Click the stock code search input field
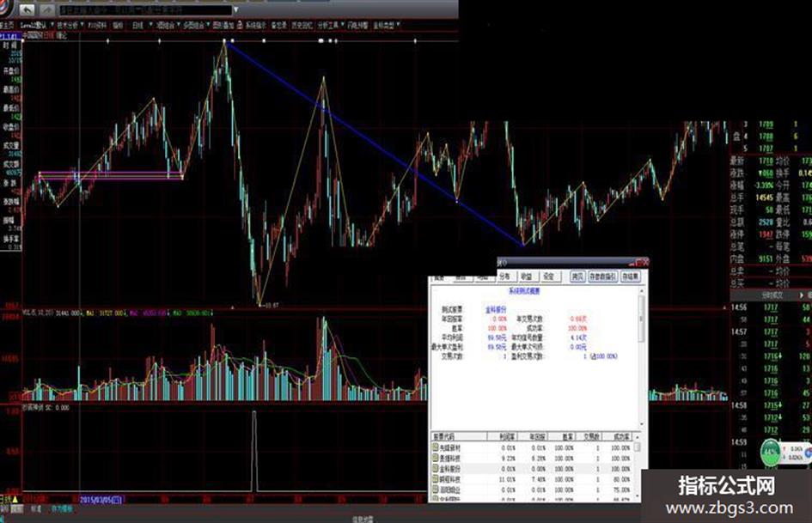The image size is (812, 523). point(145,9)
